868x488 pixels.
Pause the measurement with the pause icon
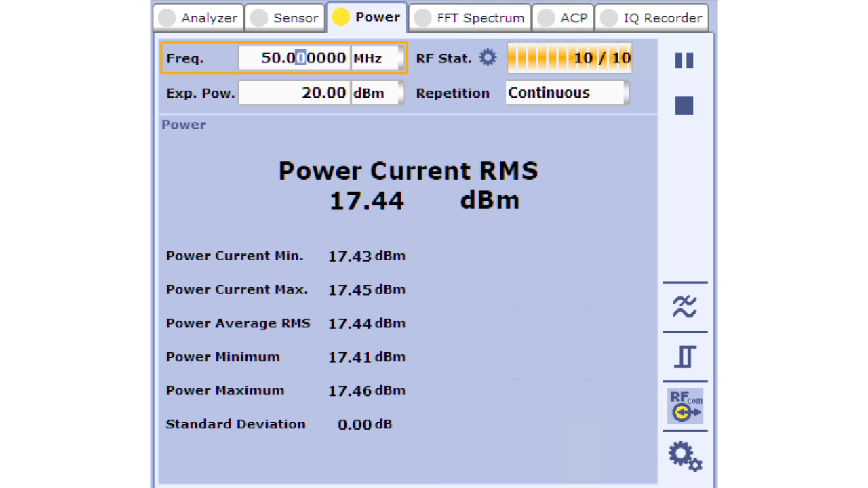(x=684, y=61)
